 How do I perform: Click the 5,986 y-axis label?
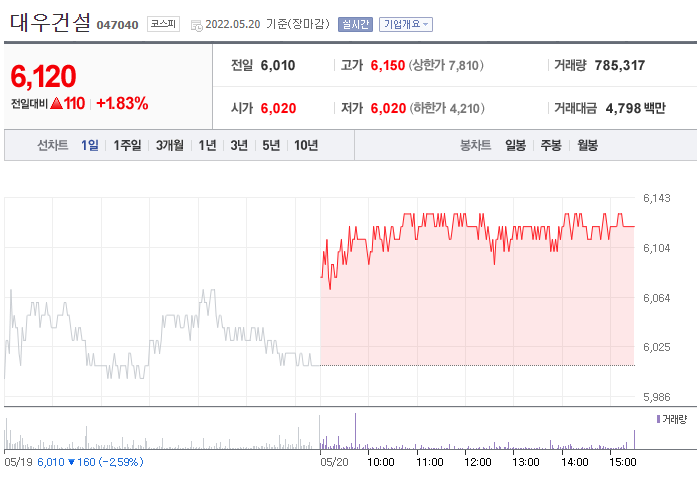(x=657, y=397)
